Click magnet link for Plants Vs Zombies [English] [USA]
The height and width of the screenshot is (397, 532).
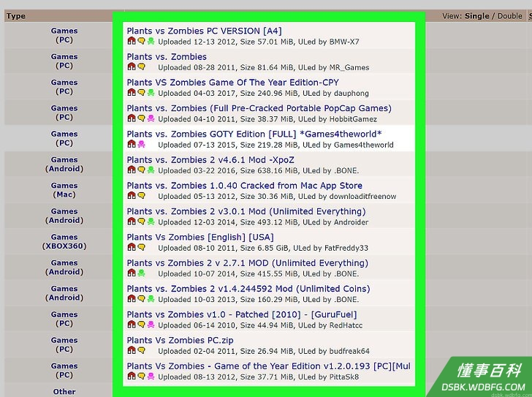pyautogui.click(x=132, y=247)
